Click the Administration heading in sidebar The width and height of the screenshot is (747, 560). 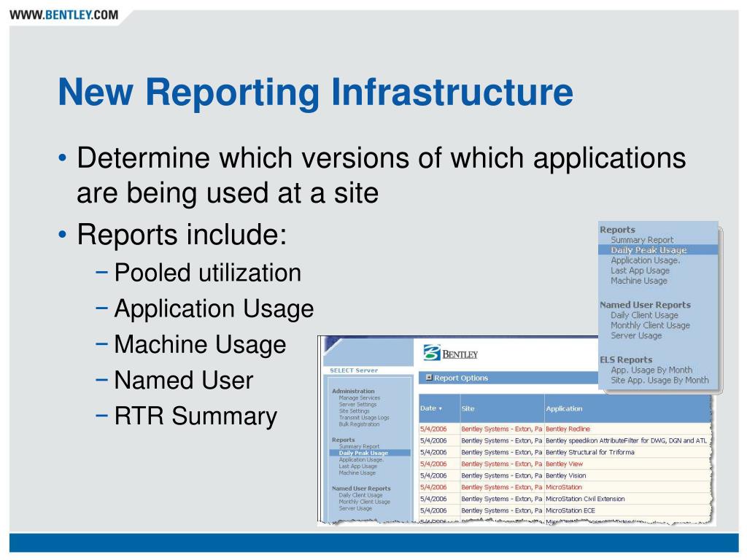[353, 391]
